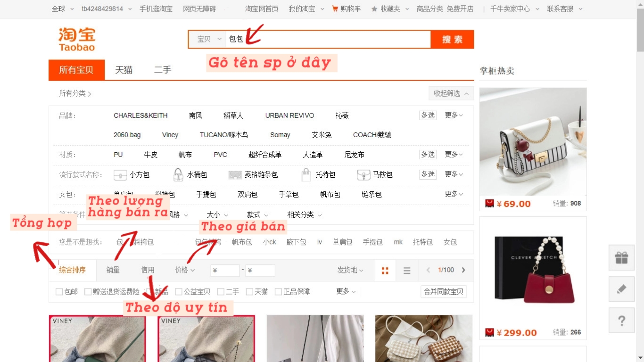Click the question mark help icon
The height and width of the screenshot is (362, 644).
pos(621,321)
